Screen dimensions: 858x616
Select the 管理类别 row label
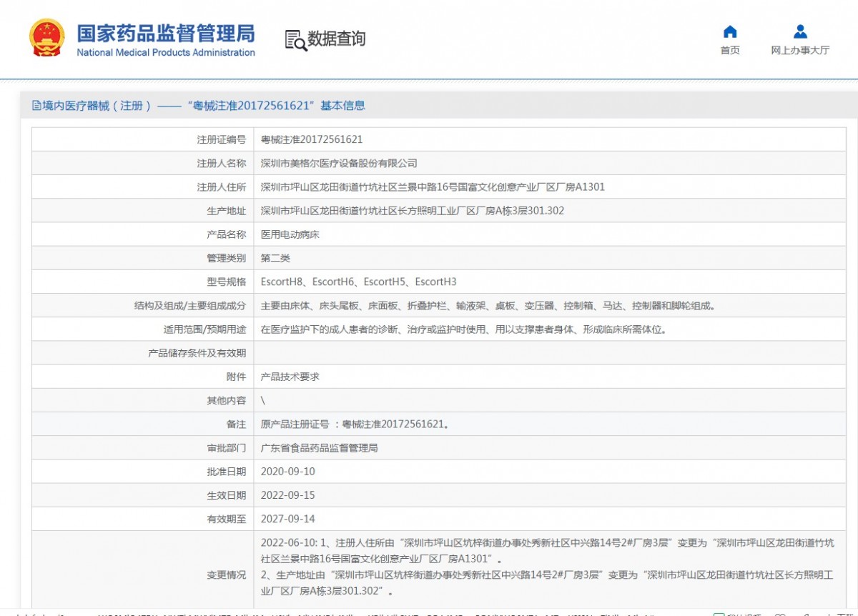click(x=227, y=258)
